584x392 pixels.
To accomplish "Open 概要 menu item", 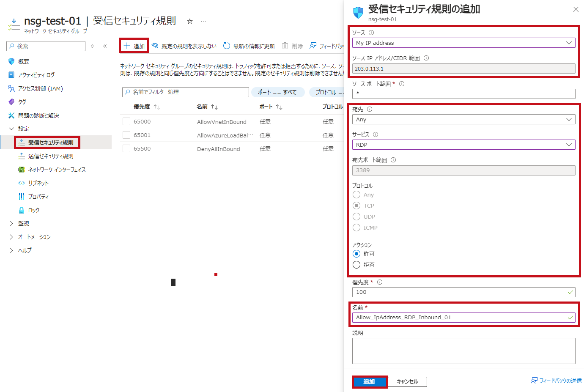I will pyautogui.click(x=24, y=61).
